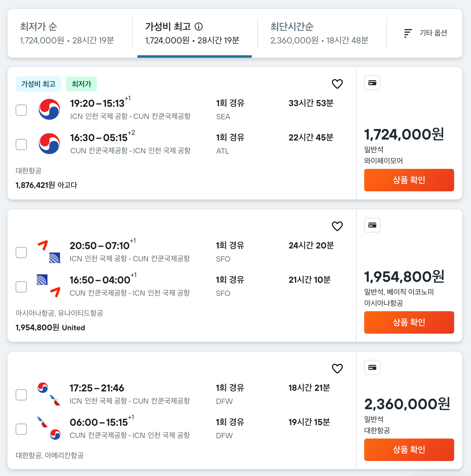Favorite the Korean Air flight with the heart icon
Viewport: 471px width, 476px height.
coord(337,84)
